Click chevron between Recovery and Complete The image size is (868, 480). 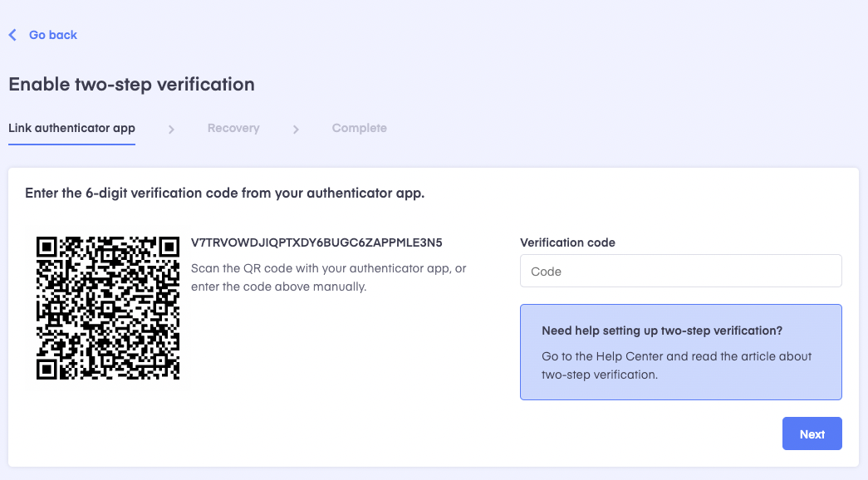(x=296, y=130)
